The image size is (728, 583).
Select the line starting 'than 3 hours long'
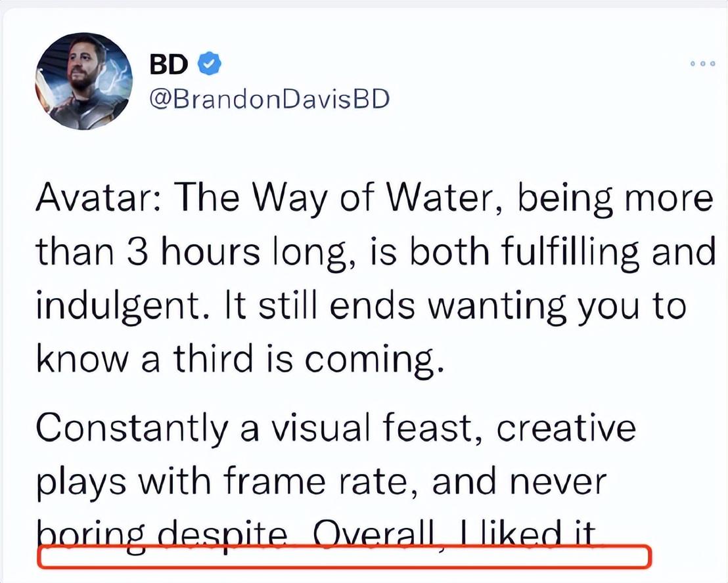[376, 253]
